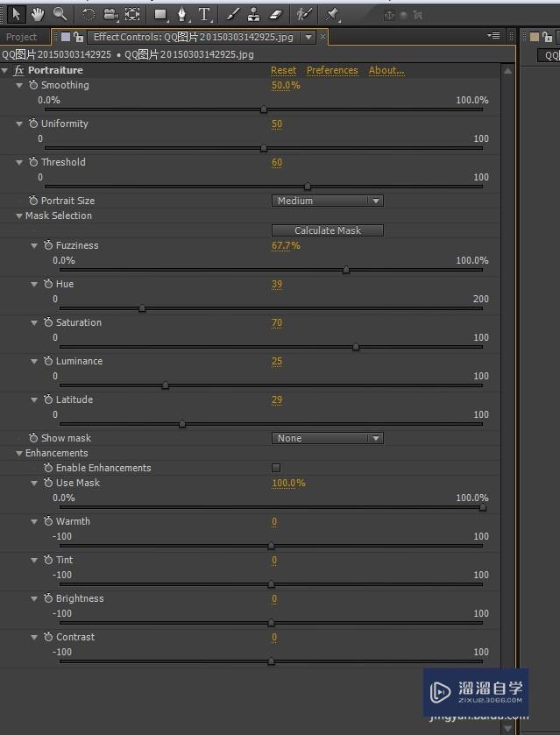Select the Horizontal Type tool
Image resolution: width=560 pixels, height=735 pixels.
(204, 14)
